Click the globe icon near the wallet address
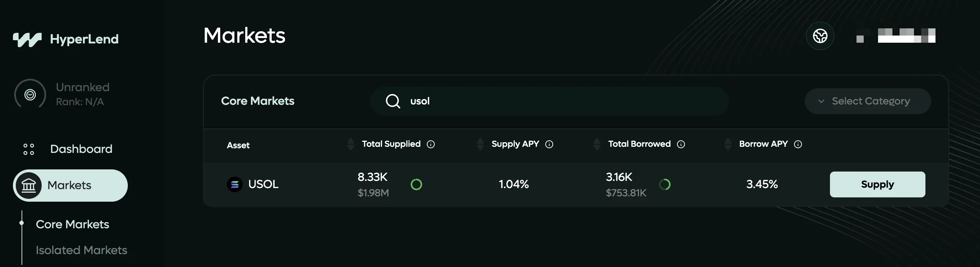 pyautogui.click(x=820, y=36)
